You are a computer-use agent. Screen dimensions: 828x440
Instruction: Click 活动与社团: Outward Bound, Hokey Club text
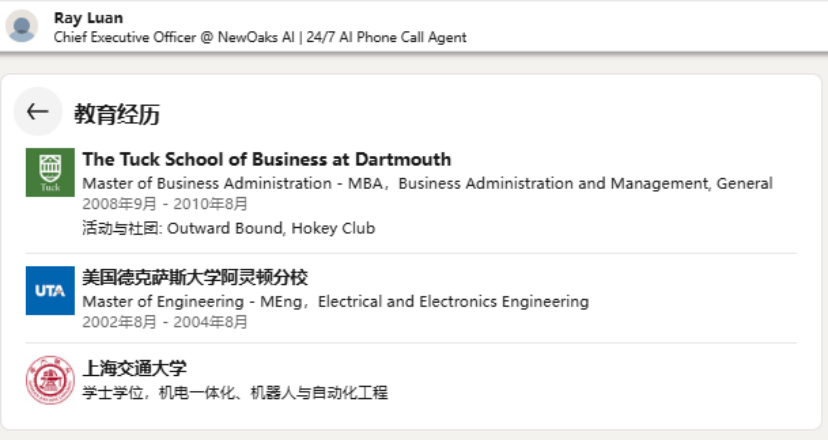click(229, 228)
